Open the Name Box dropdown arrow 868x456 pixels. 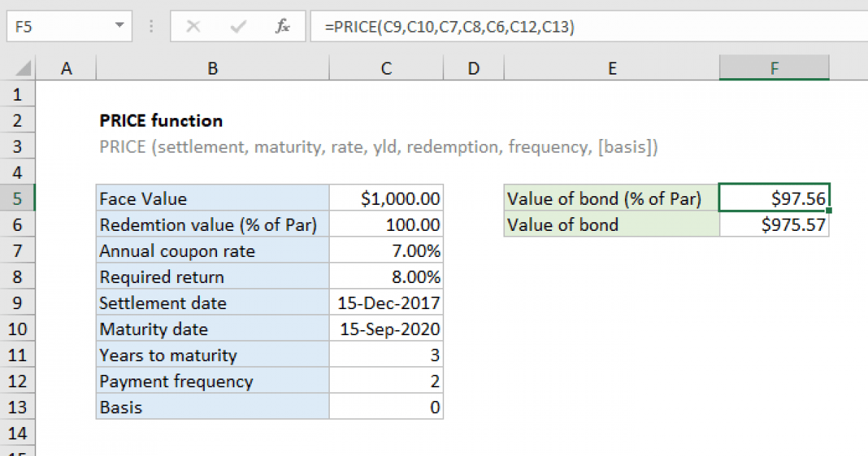tap(119, 26)
